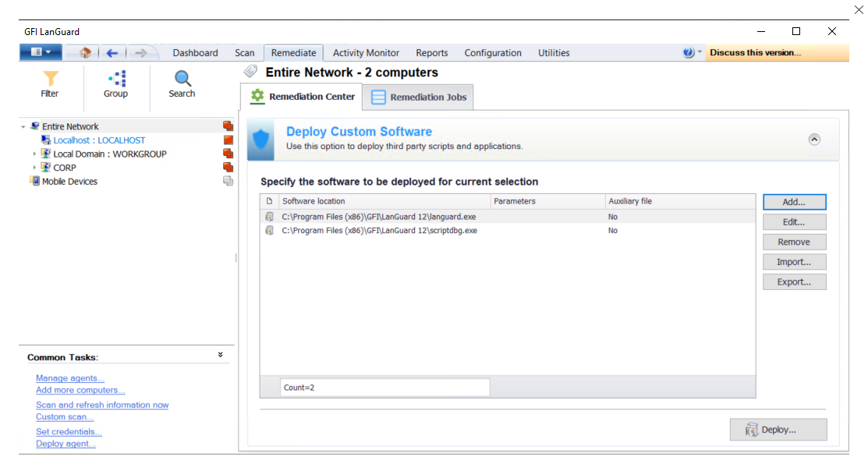This screenshot has width=868, height=474.
Task: Select Mobile Devices in the tree
Action: [69, 182]
